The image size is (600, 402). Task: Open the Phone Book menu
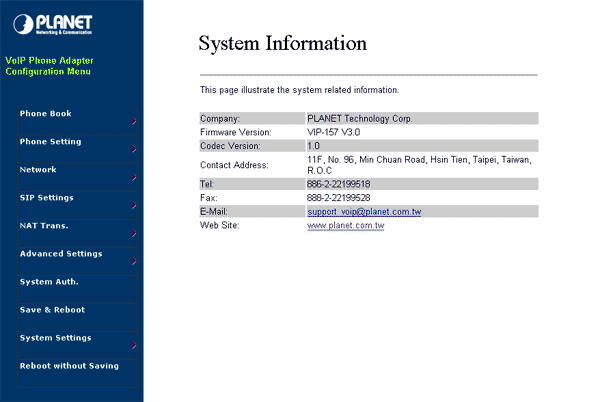coord(46,114)
